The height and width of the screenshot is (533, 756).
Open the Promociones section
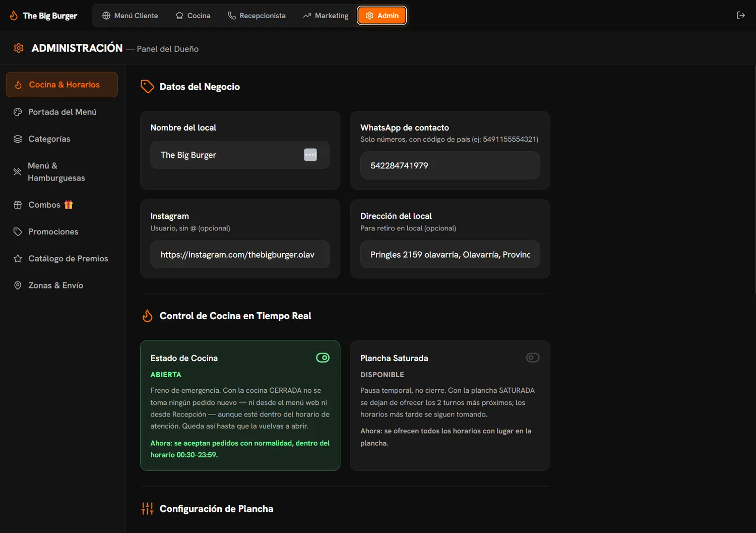pos(61,231)
